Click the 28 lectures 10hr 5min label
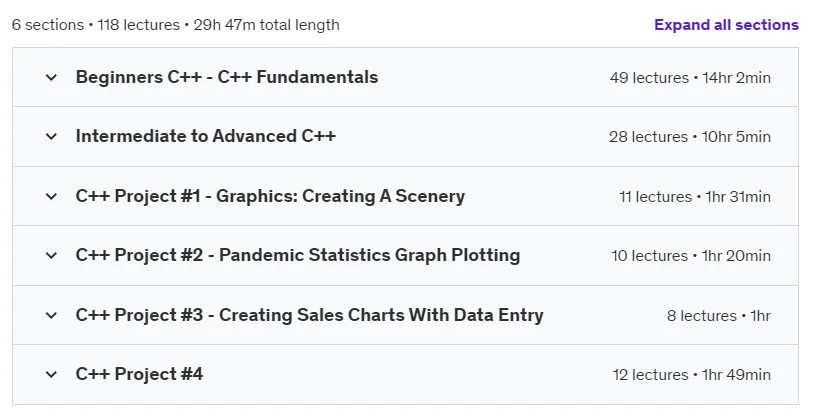The image size is (820, 420). click(x=690, y=137)
